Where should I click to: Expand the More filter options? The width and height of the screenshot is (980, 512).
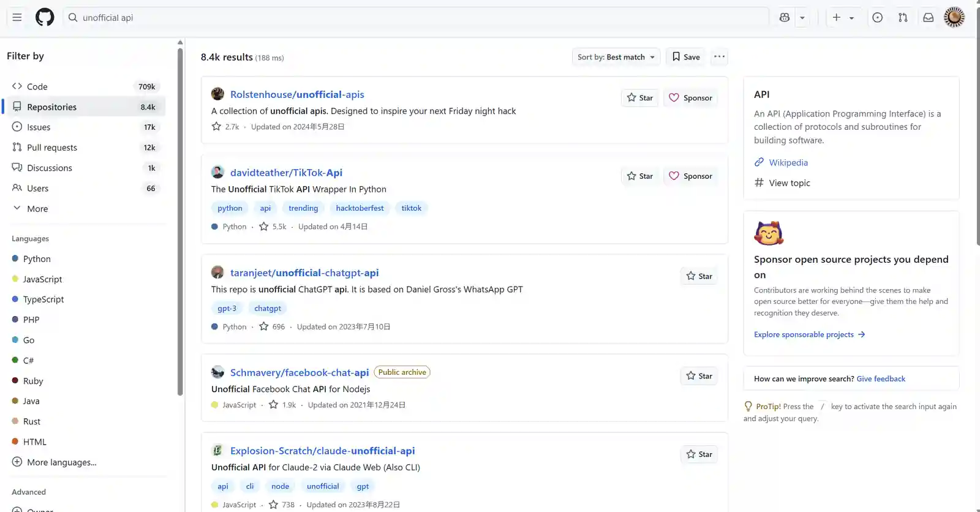click(37, 209)
